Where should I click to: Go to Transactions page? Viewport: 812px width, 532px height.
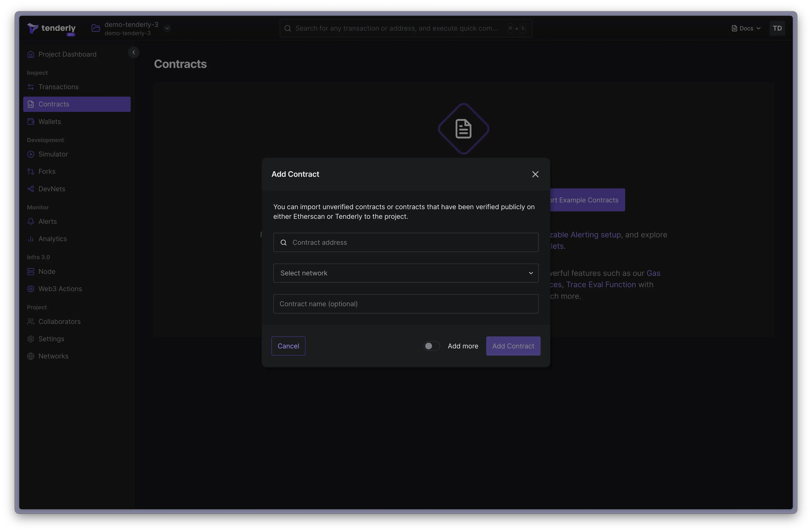[77, 87]
